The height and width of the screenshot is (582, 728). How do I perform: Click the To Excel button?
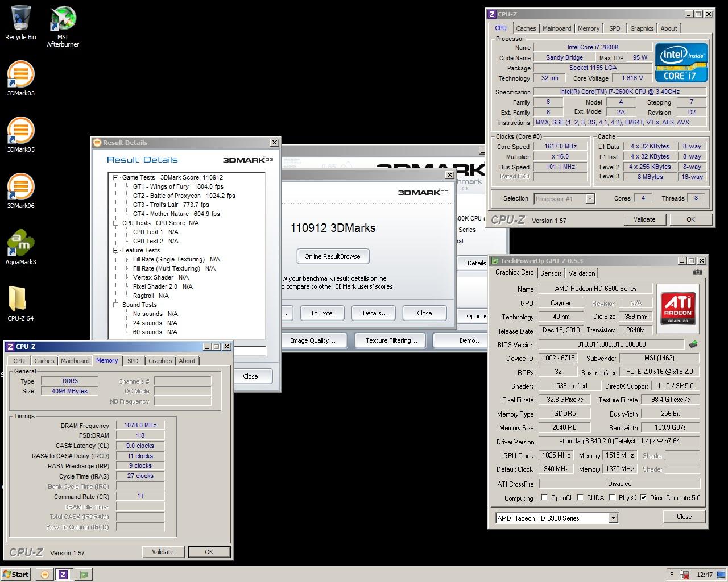(322, 313)
